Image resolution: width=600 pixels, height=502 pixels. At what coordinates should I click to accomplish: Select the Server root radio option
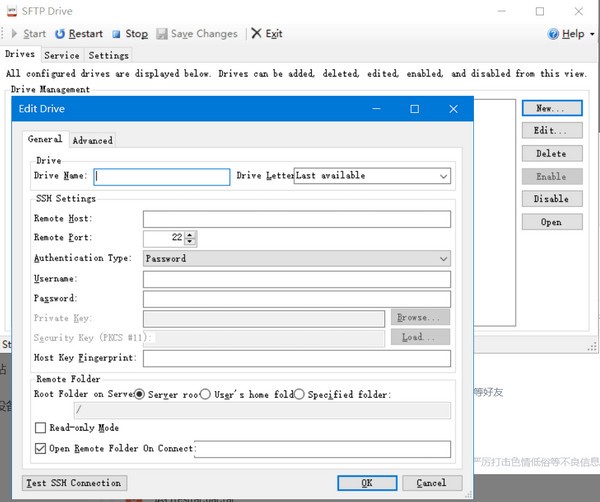click(139, 394)
